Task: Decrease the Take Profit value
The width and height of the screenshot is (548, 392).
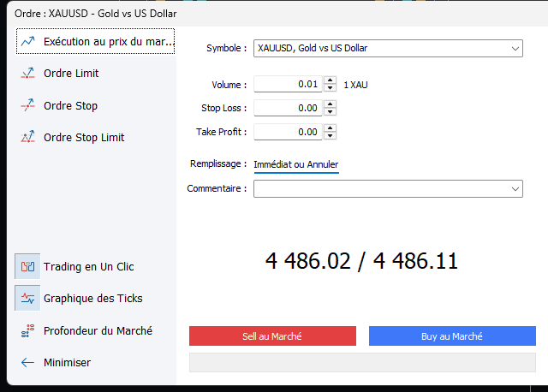Action: click(x=330, y=135)
